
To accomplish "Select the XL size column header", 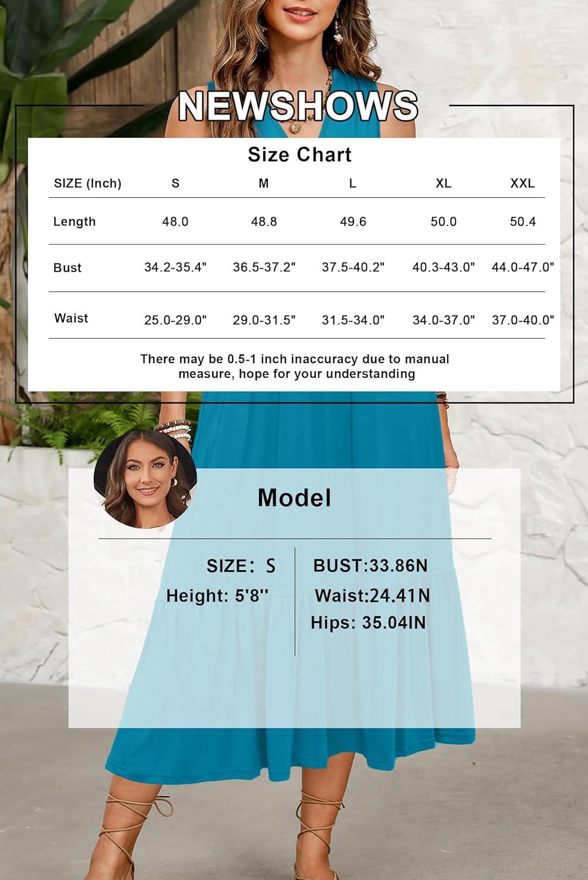I will point(443,184).
